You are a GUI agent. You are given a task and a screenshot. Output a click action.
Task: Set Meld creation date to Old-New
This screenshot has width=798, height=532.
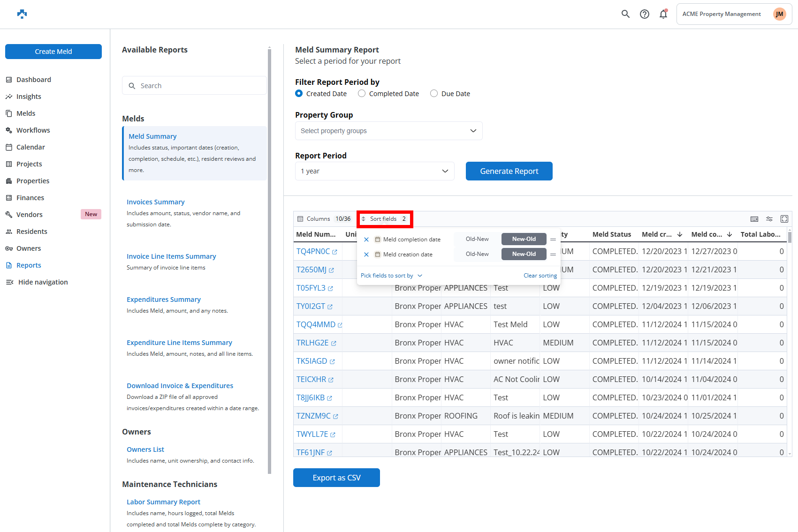pyautogui.click(x=477, y=254)
